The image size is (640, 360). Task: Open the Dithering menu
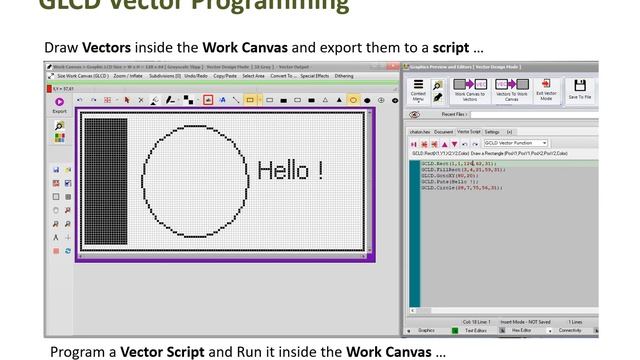point(344,76)
